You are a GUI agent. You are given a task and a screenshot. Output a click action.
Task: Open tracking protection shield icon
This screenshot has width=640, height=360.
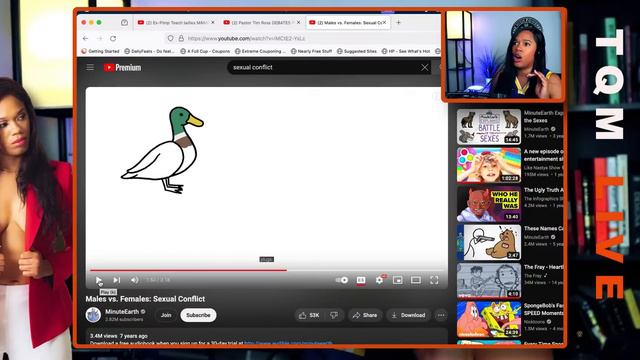[x=170, y=38]
